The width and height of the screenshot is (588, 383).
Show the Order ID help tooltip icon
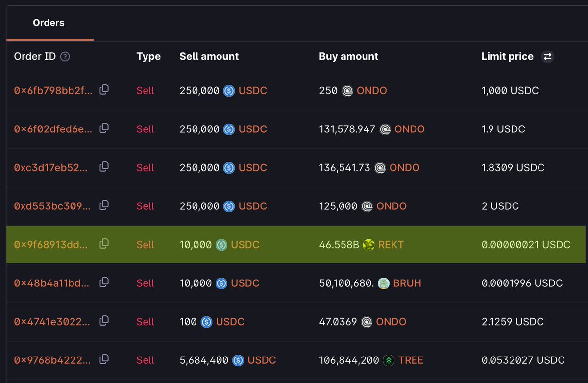(x=65, y=57)
